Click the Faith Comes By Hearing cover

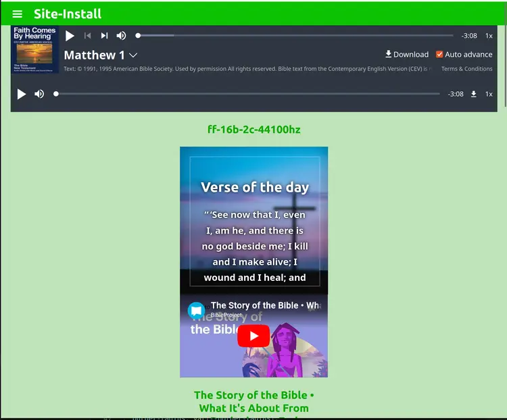click(x=34, y=49)
